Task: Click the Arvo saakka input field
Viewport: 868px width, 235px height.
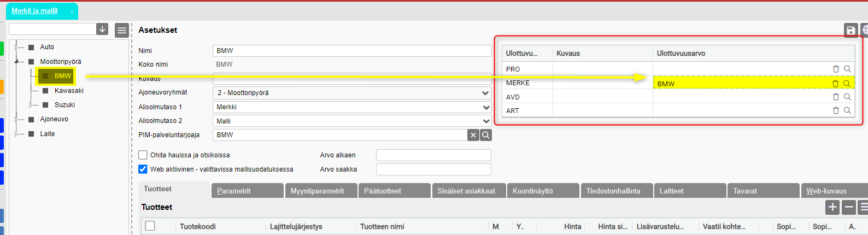Action: click(x=433, y=169)
